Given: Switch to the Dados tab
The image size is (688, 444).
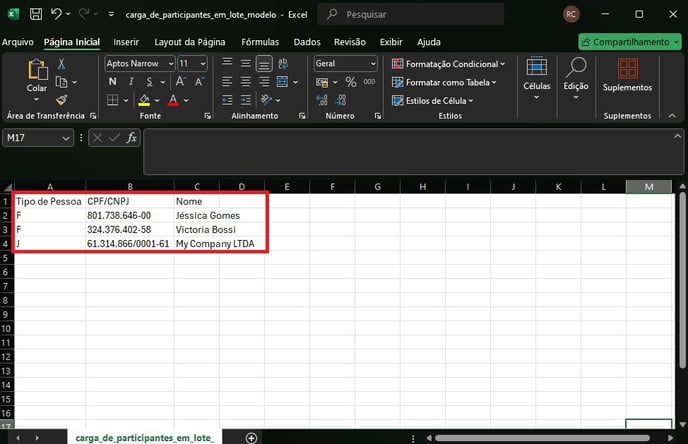Looking at the screenshot, I should click(x=307, y=42).
